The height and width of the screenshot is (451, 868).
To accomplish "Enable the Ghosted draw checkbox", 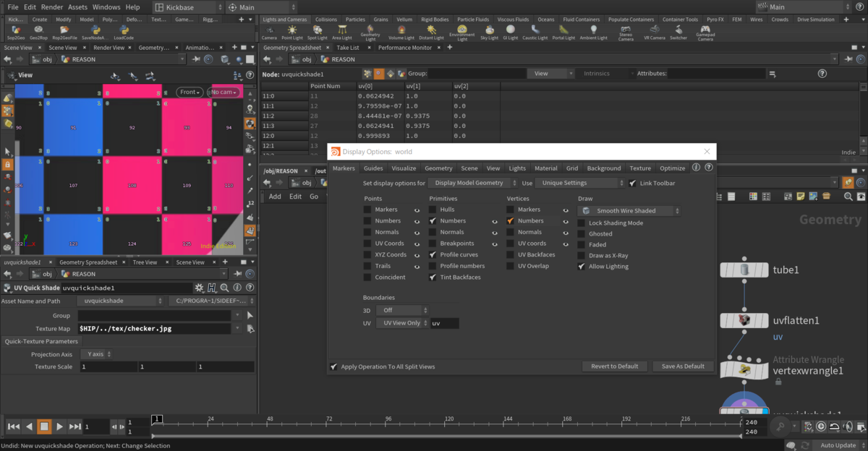I will click(582, 233).
